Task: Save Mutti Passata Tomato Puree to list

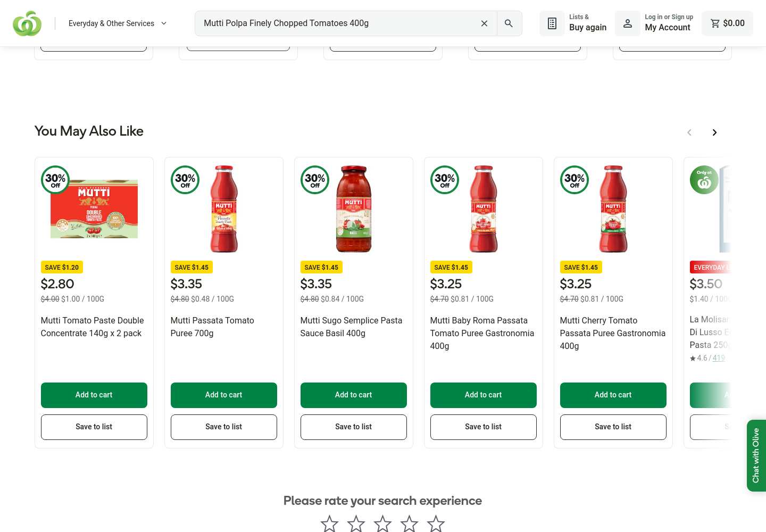Action: (224, 427)
